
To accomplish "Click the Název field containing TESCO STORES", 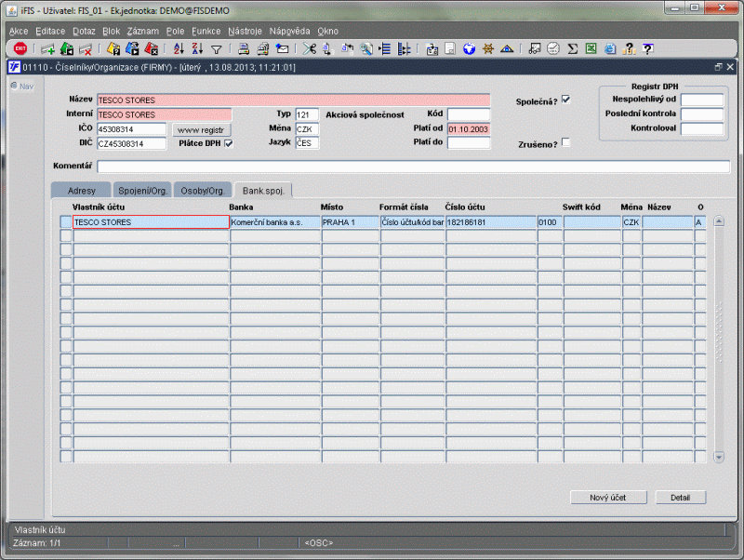I will point(294,100).
